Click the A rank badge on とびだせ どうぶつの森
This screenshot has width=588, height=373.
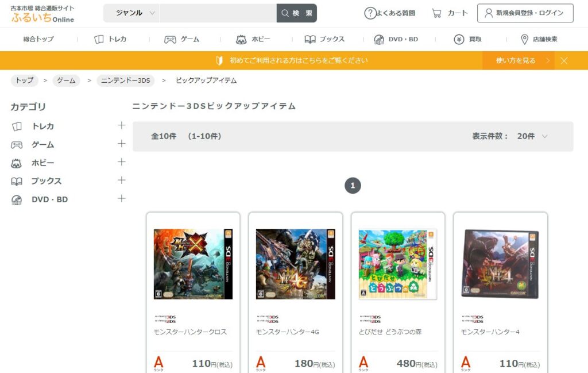363,363
